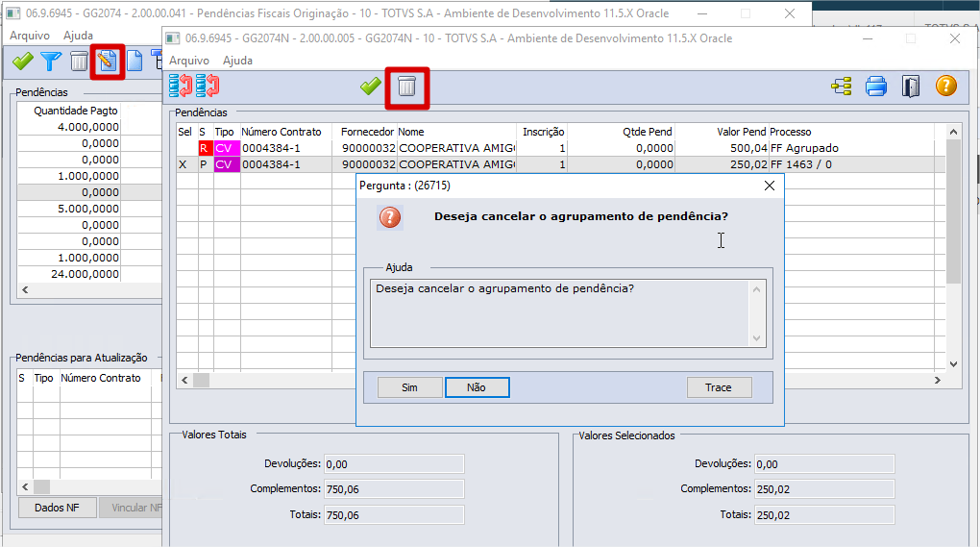Click the second red-arrow list icon in GG2074N
Viewport: 980px width, 547px height.
pyautogui.click(x=208, y=87)
